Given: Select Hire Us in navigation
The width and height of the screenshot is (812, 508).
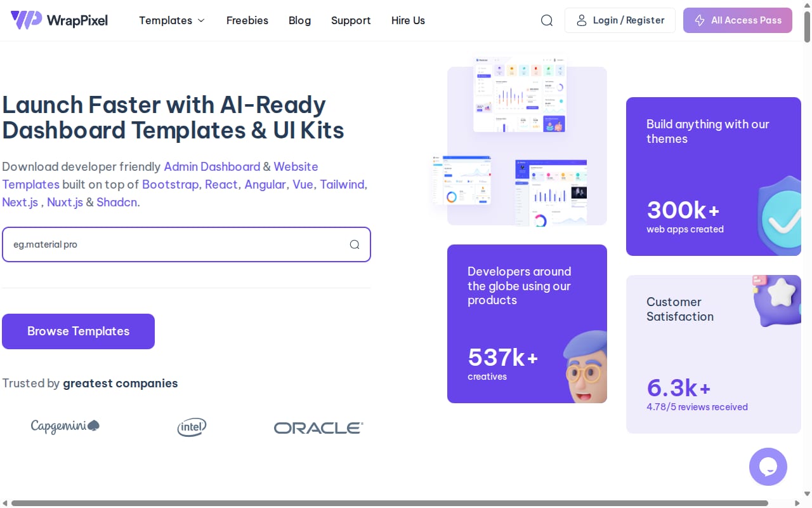Looking at the screenshot, I should point(408,20).
